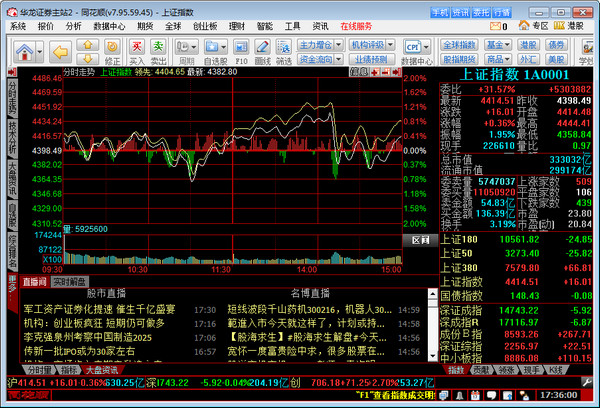Expand the 主力增仓 dropdown
The width and height of the screenshot is (600, 408).
(x=339, y=45)
